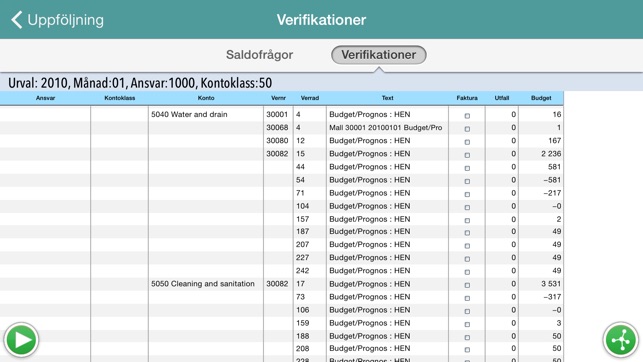Select the Text column header
Viewport: 643px width, 362px height.
[388, 98]
